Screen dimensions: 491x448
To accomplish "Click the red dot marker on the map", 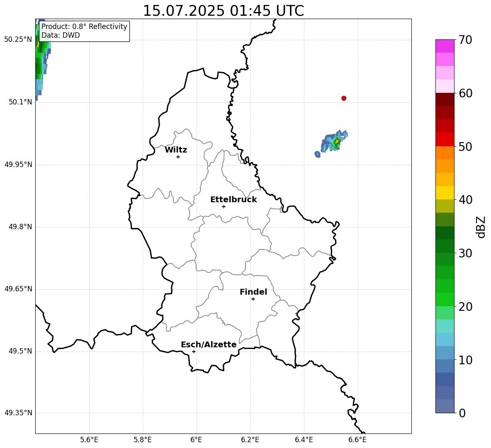I will [x=344, y=98].
